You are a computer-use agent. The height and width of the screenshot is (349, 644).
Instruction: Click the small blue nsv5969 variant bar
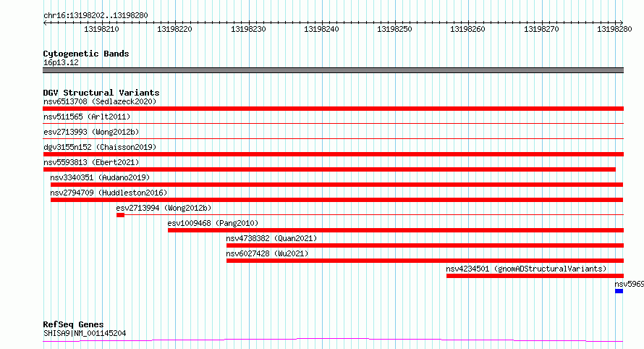pyautogui.click(x=619, y=291)
